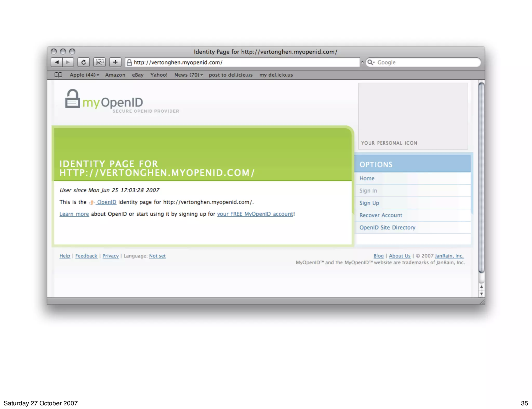The image size is (532, 409).
Task: Open the Yahoo! bookmark
Action: click(x=159, y=75)
